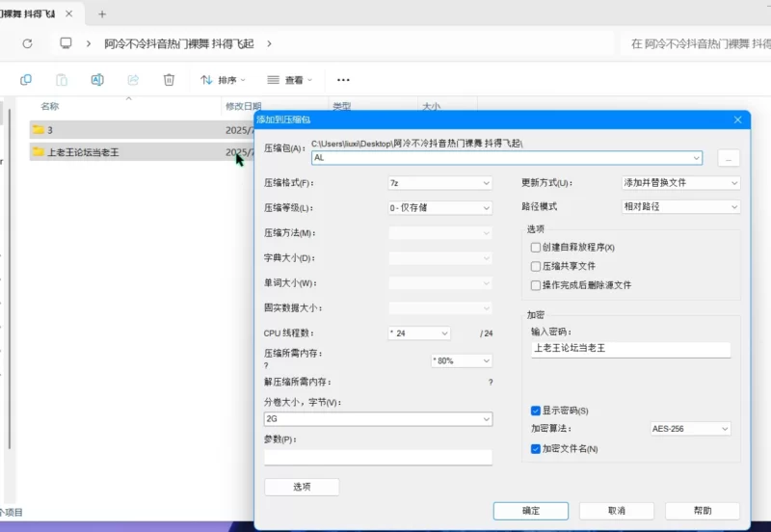Open the three-dots more options menu

point(343,80)
